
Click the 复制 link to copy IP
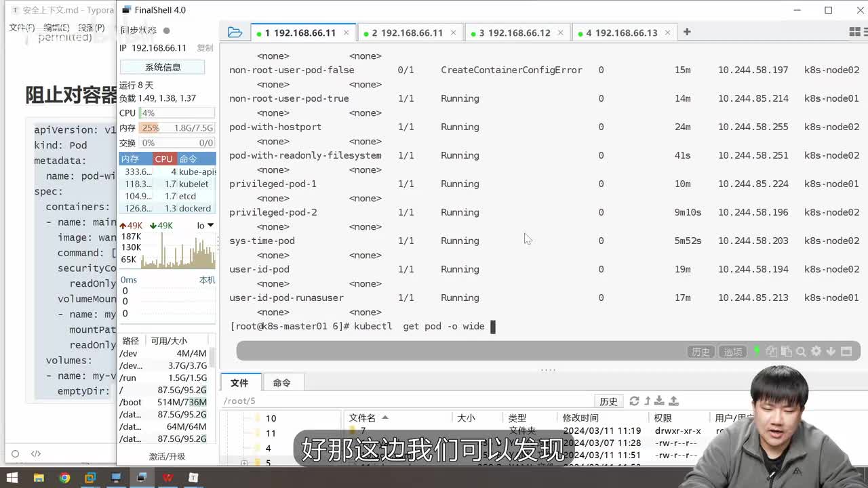[205, 48]
